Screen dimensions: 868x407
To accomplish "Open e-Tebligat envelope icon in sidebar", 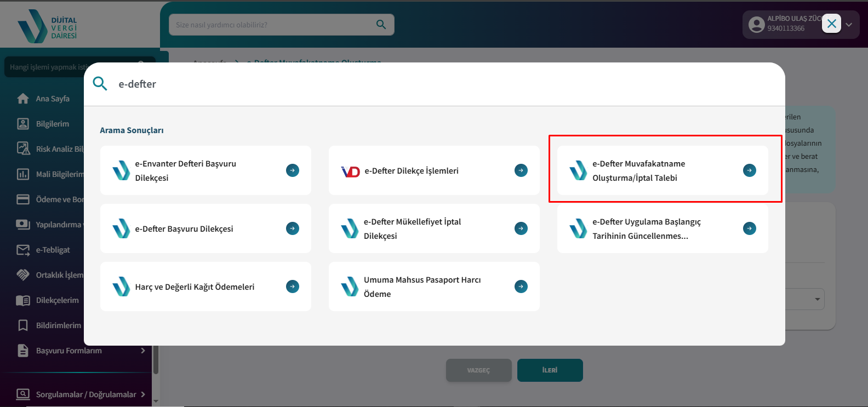I will click(x=23, y=250).
